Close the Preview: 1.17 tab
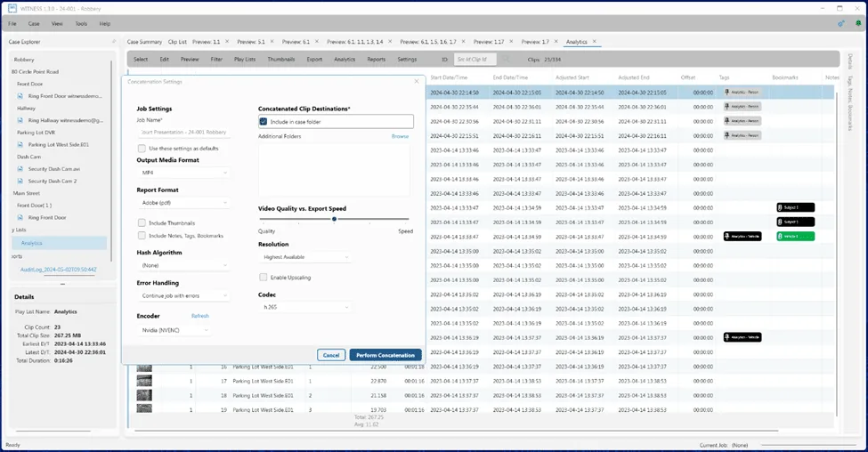The height and width of the screenshot is (452, 868). pos(512,42)
